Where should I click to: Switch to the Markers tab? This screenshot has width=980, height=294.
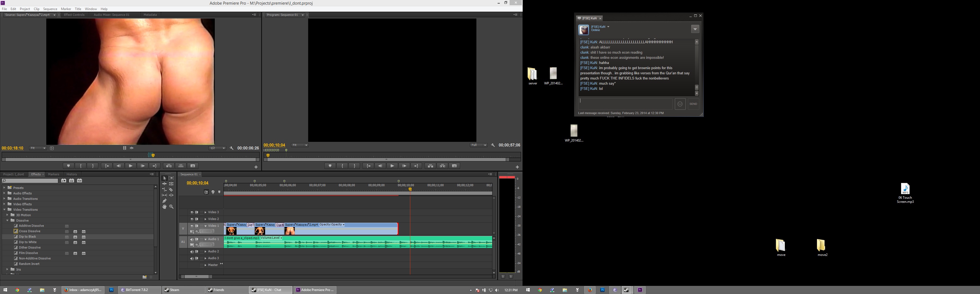tap(53, 174)
